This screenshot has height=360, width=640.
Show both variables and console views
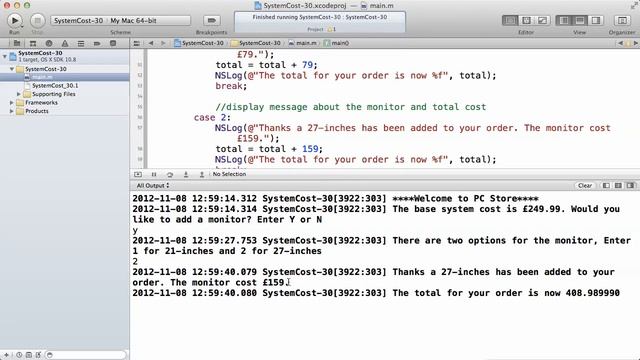[618, 186]
